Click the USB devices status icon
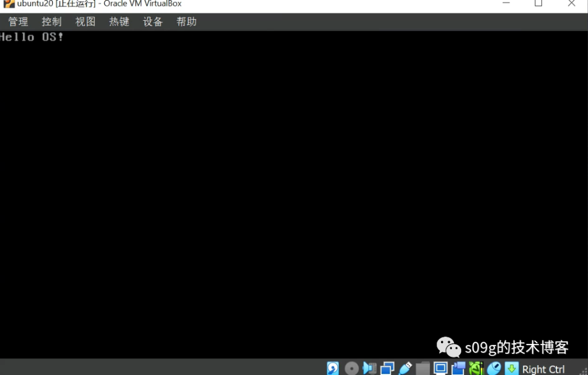This screenshot has width=588, height=375. point(405,368)
